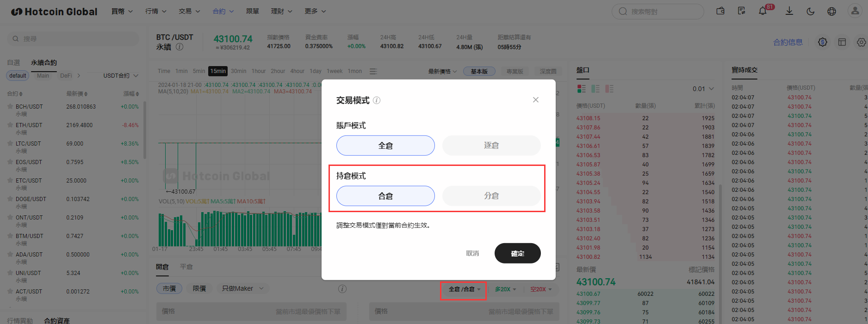Open the orders list icon in header
Viewport: 868px width, 324px height.
742,11
